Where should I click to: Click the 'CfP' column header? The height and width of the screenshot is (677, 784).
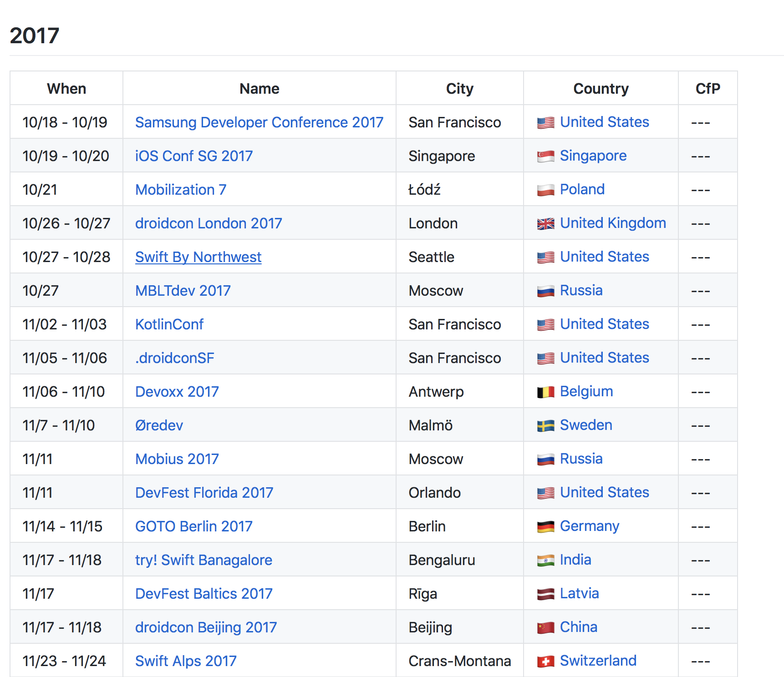point(708,88)
